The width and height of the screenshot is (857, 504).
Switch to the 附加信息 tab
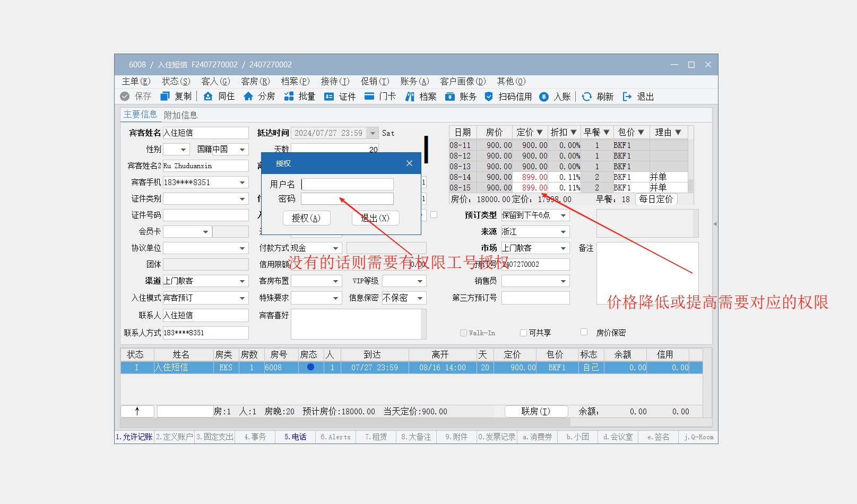pos(180,115)
